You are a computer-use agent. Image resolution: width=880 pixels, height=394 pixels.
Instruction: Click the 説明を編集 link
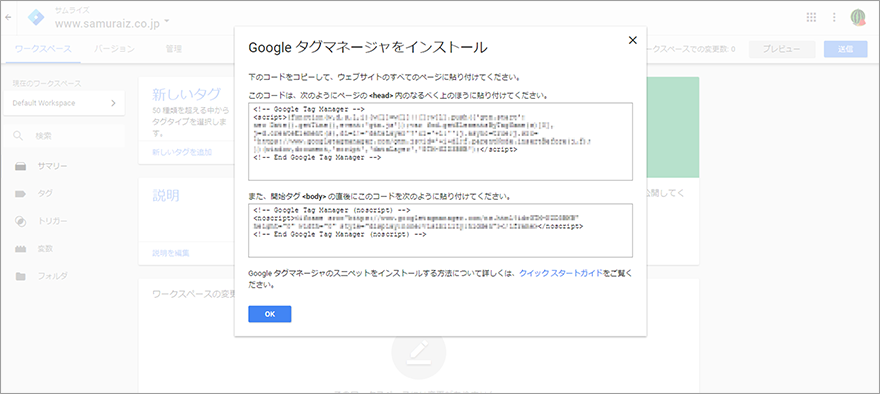[x=171, y=253]
